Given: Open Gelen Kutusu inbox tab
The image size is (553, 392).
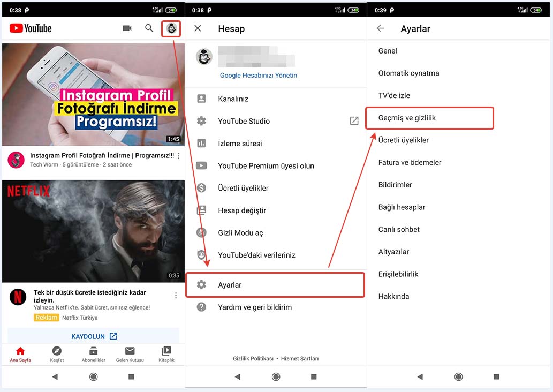Looking at the screenshot, I should [130, 353].
